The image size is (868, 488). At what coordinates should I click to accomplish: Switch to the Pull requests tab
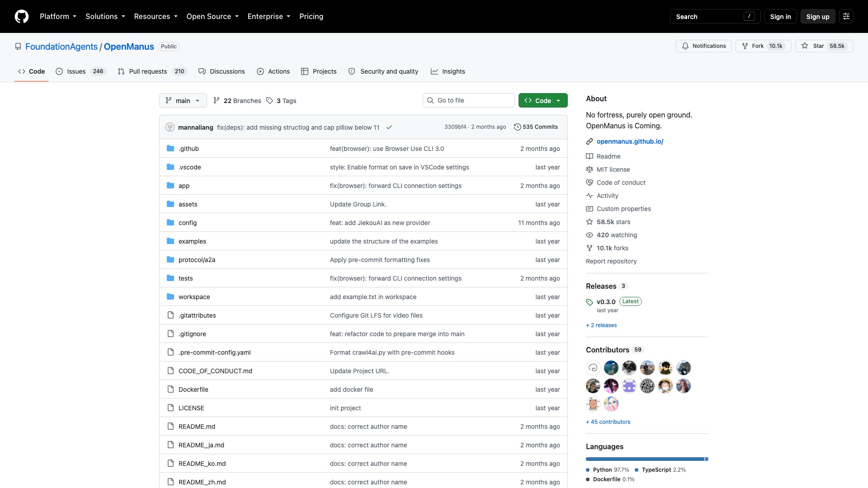(x=152, y=71)
